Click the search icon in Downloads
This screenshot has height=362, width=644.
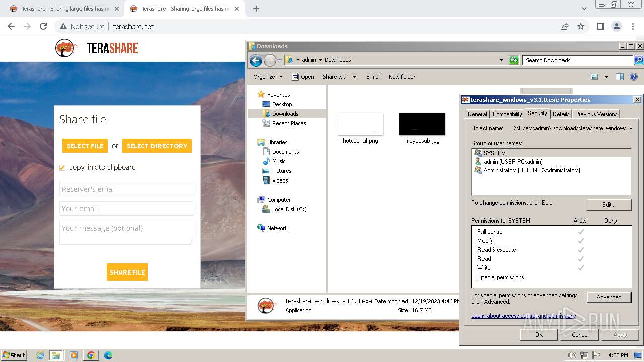(638, 60)
